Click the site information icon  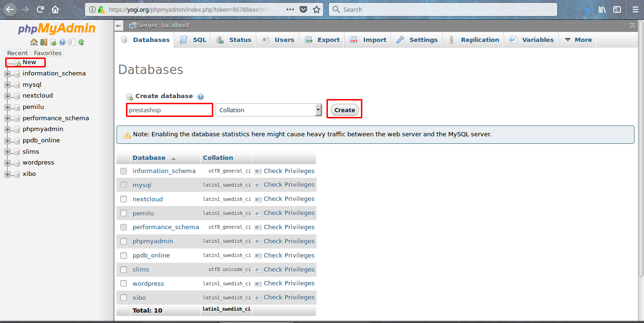92,9
